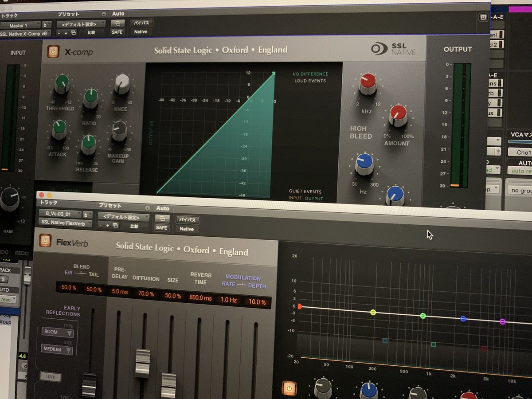This screenshot has width=532, height=399.
Task: Click the FlexVerb next preset plus button
Action: pyautogui.click(x=108, y=225)
